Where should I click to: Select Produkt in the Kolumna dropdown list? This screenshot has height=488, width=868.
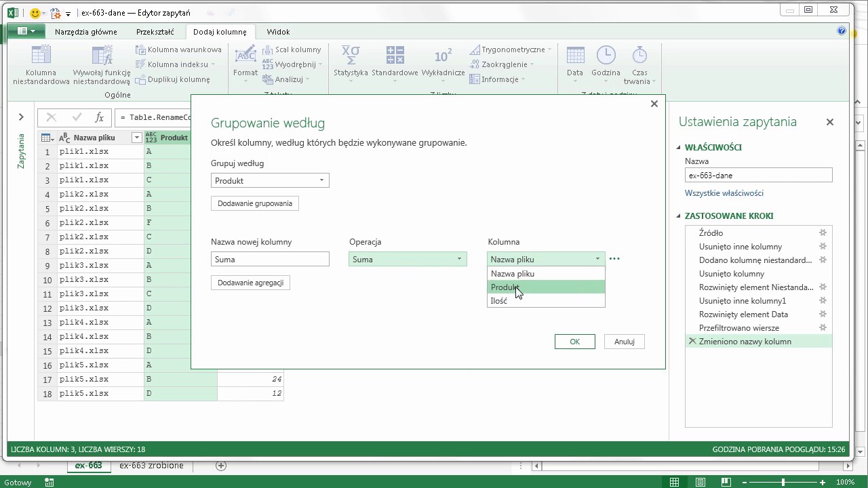tap(546, 287)
